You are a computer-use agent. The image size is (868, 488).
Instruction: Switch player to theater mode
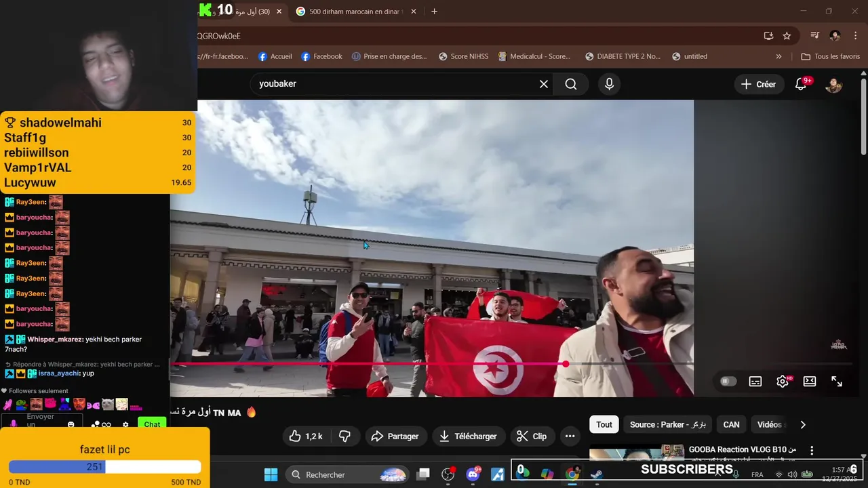click(x=810, y=382)
